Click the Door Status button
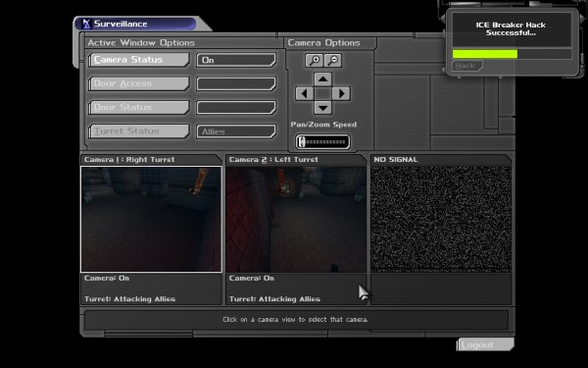The image size is (588, 368). point(139,107)
